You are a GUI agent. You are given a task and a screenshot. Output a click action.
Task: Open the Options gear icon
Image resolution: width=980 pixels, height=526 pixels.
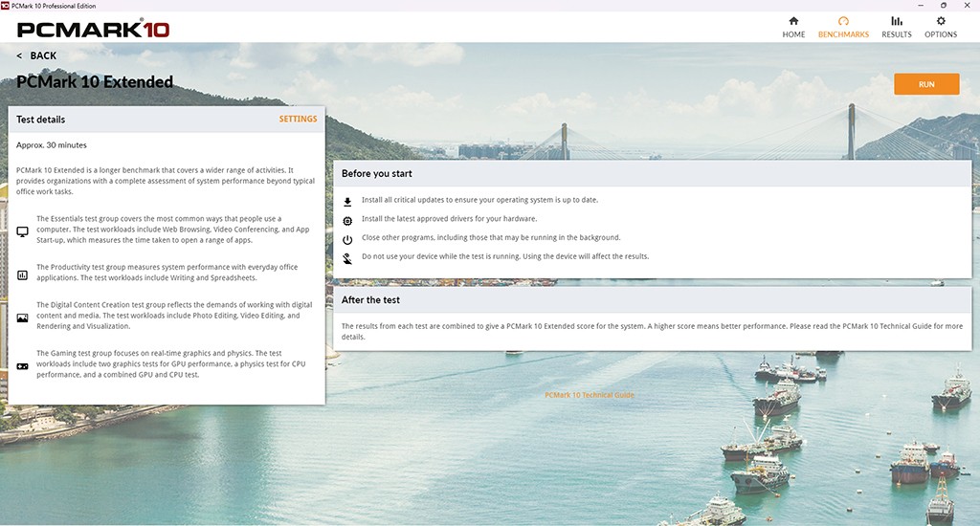tap(940, 21)
